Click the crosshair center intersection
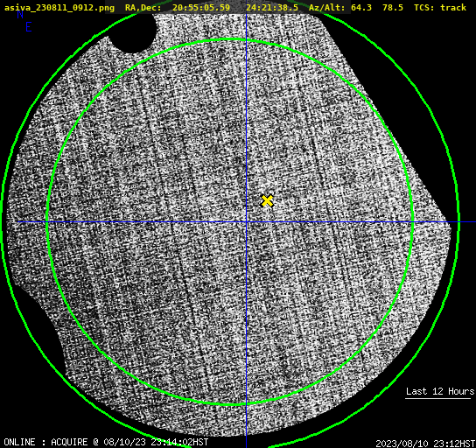 click(246, 222)
